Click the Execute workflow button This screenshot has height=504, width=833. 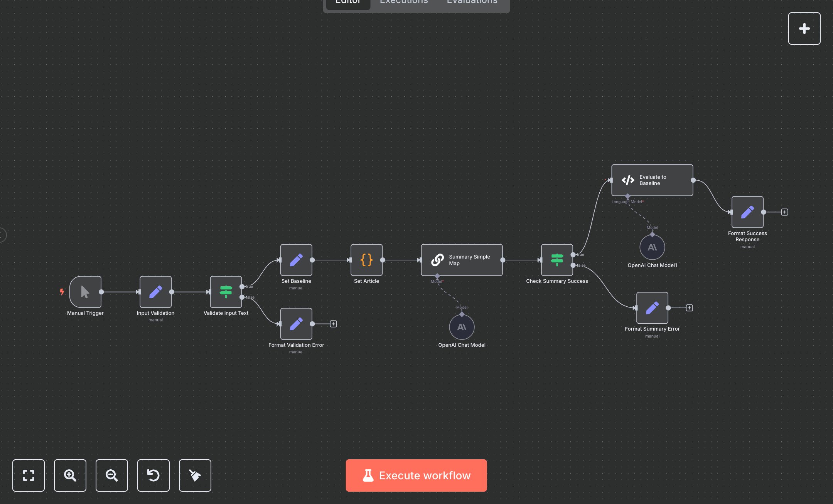[416, 475]
